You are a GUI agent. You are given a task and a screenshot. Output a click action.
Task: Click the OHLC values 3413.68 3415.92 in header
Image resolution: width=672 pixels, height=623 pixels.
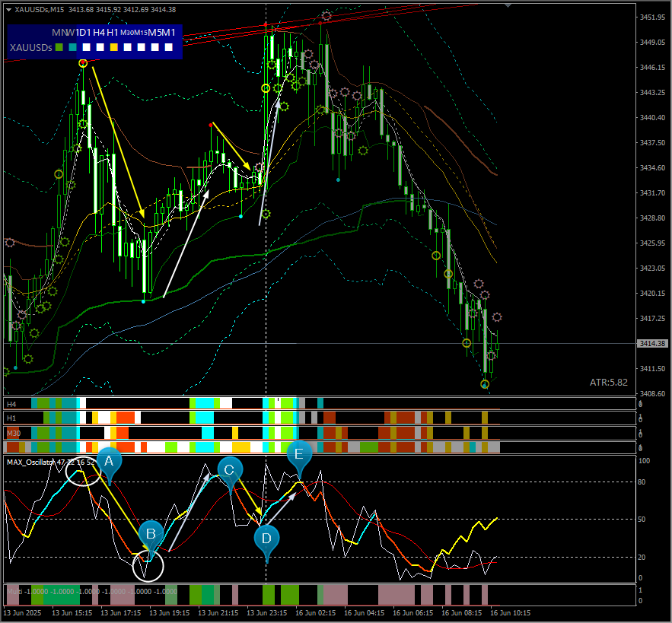[94, 10]
